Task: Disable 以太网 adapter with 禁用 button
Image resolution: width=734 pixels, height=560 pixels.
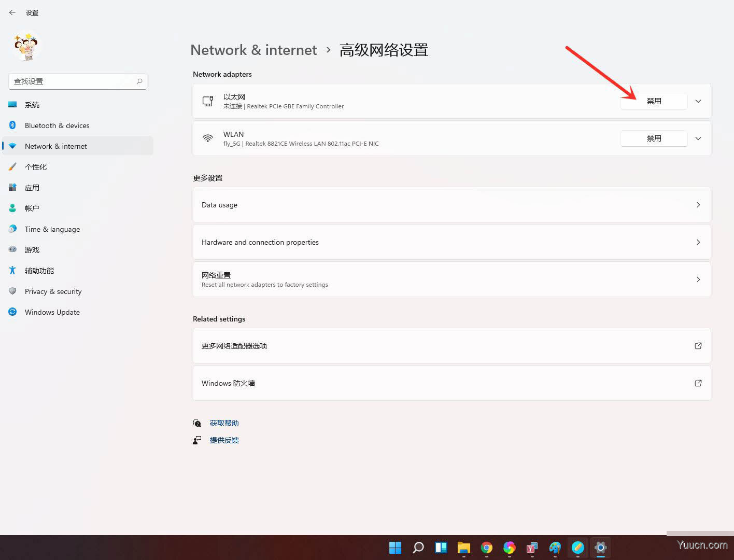Action: click(x=654, y=101)
